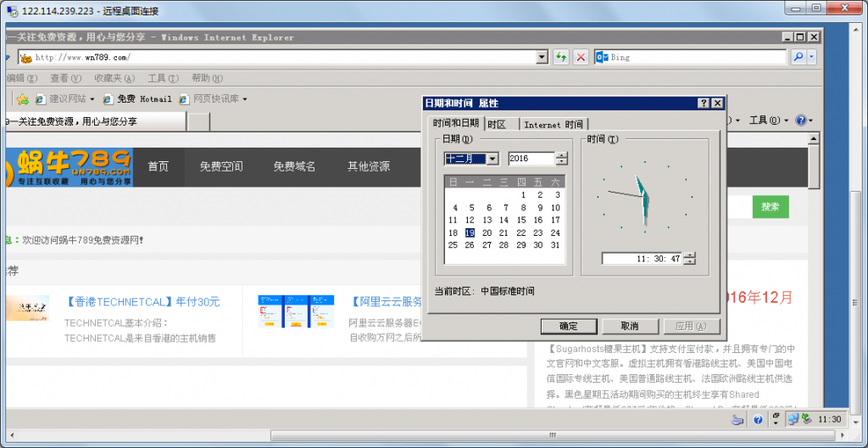Expand the address bar URL dropdown
The height and width of the screenshot is (448, 868).
tap(542, 57)
